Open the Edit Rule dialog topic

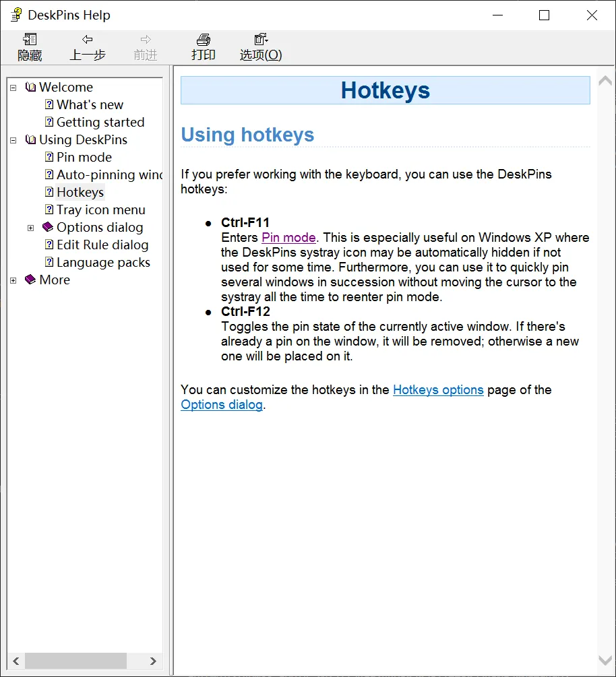coord(102,245)
